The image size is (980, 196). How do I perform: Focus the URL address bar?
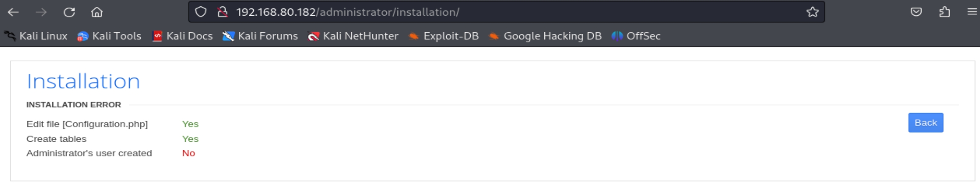click(x=507, y=12)
